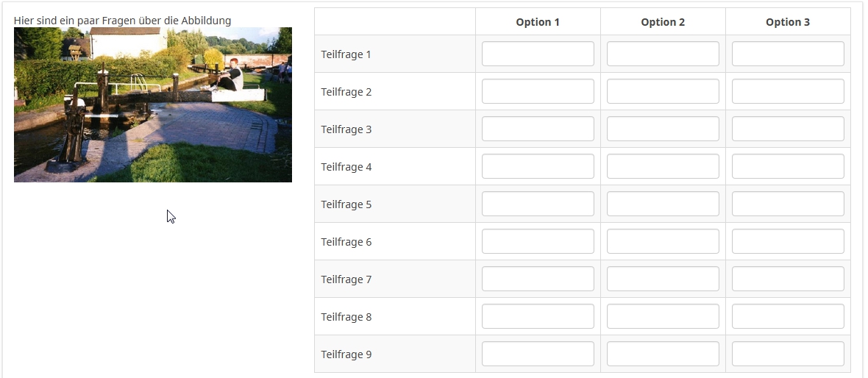Image resolution: width=868 pixels, height=378 pixels.
Task: Focus Teilfrage 6 Option 1 input
Action: click(x=538, y=241)
